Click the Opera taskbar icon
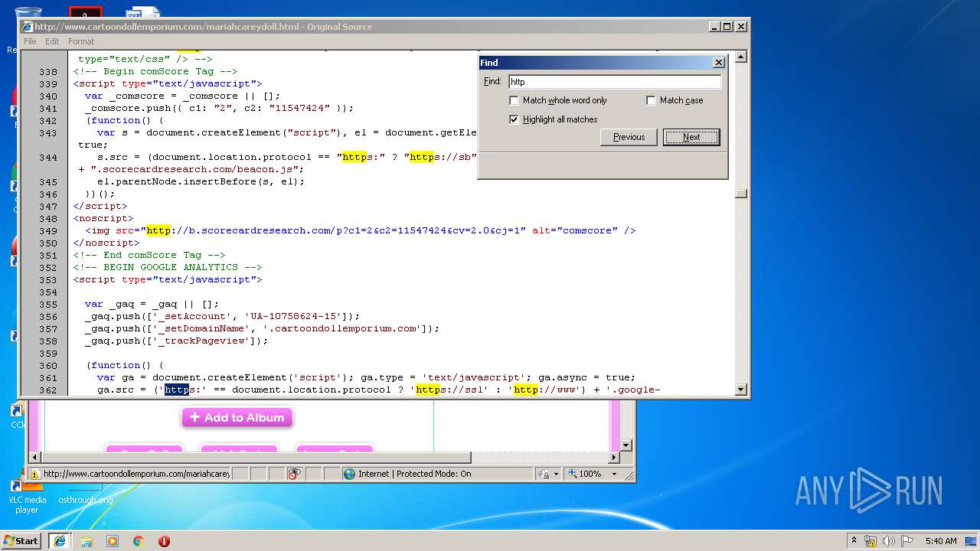The width and height of the screenshot is (980, 551). 164,540
